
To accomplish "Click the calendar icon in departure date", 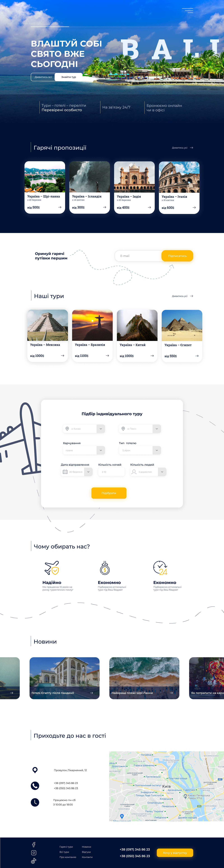I will coord(65,472).
